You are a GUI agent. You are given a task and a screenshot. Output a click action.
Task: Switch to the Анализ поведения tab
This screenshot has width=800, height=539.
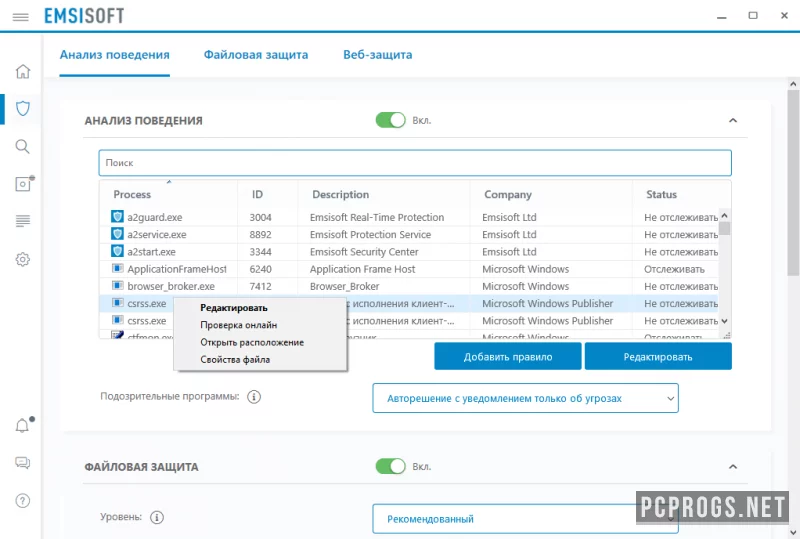[x=114, y=55]
